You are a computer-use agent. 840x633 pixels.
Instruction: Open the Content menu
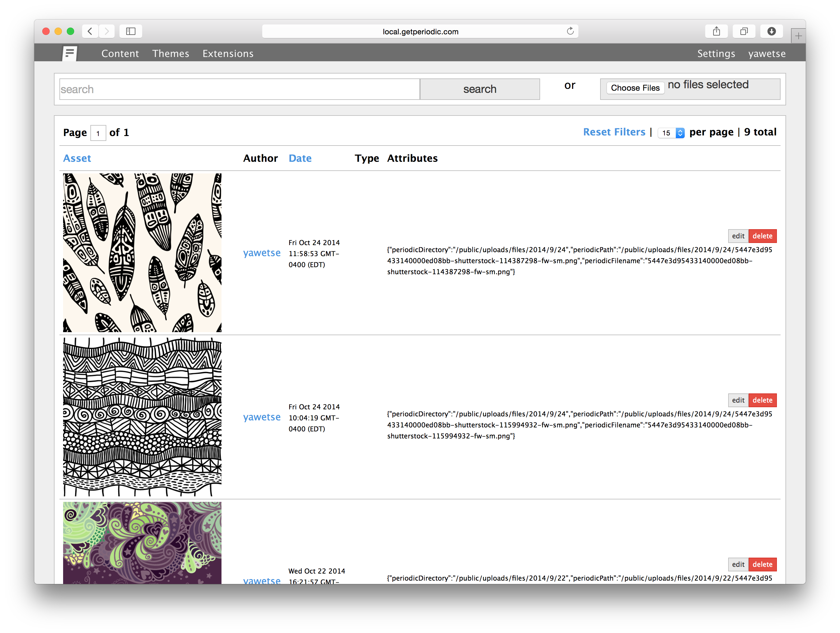click(120, 54)
